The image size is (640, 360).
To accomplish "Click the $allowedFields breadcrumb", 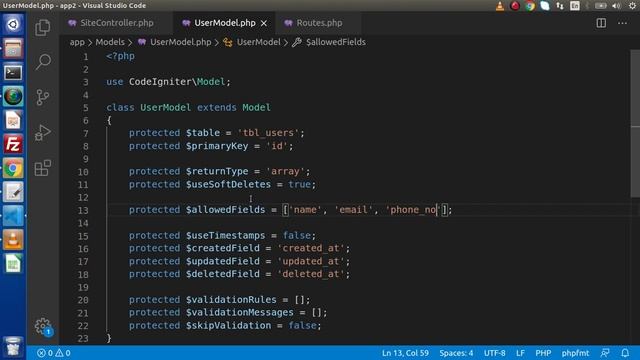I will [329, 42].
